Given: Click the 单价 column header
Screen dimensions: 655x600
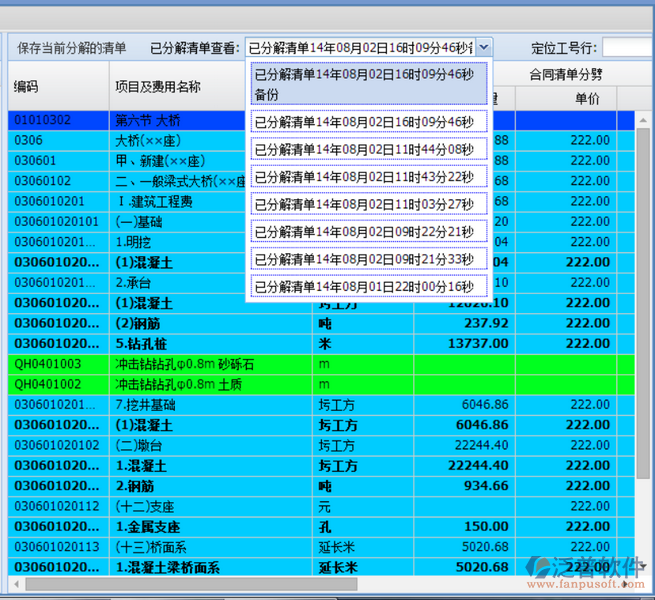Looking at the screenshot, I should pos(587,98).
